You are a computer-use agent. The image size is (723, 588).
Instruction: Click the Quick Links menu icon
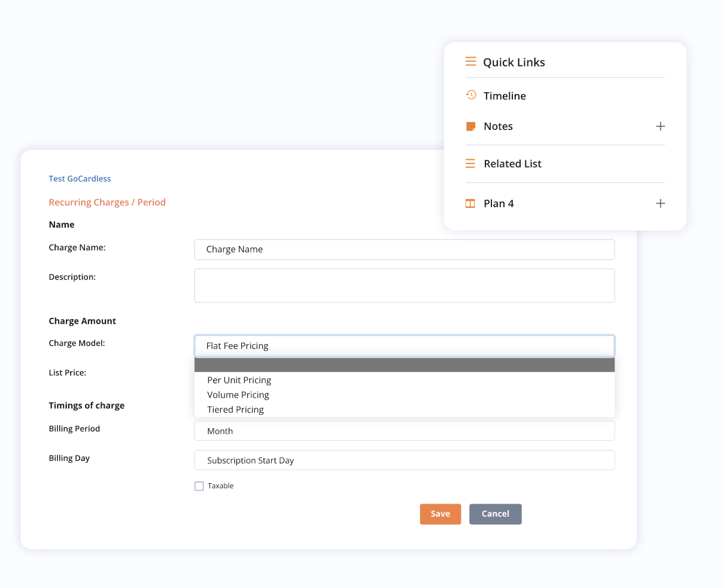pyautogui.click(x=470, y=61)
